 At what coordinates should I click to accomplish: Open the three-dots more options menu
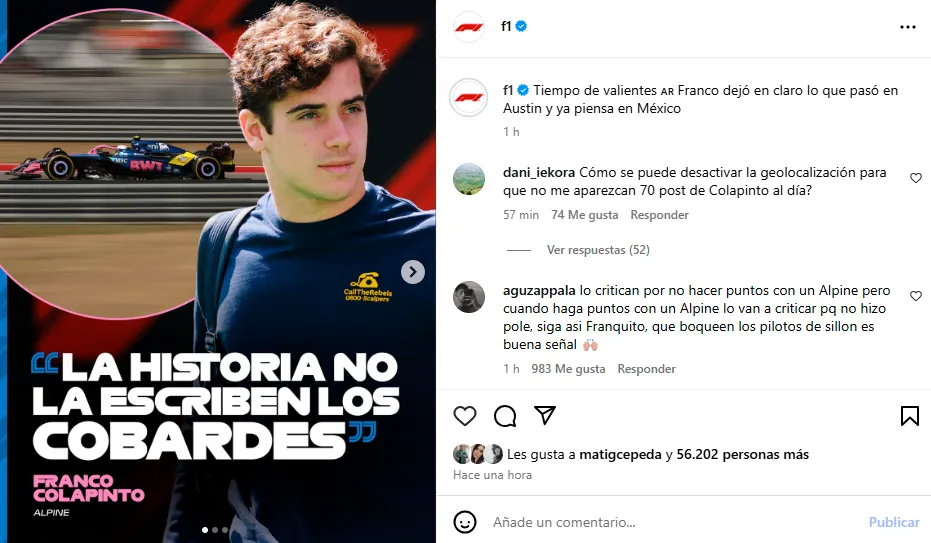908,27
